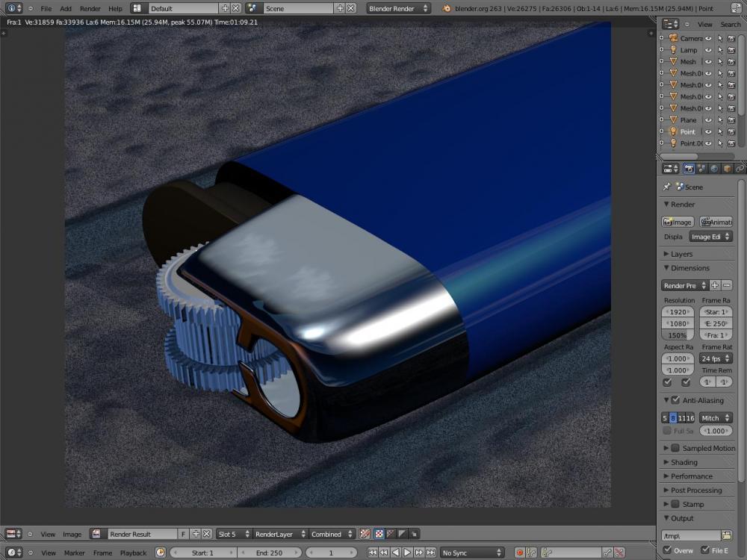
Task: Click the record auto-keyframe icon in the timeline
Action: 520,553
